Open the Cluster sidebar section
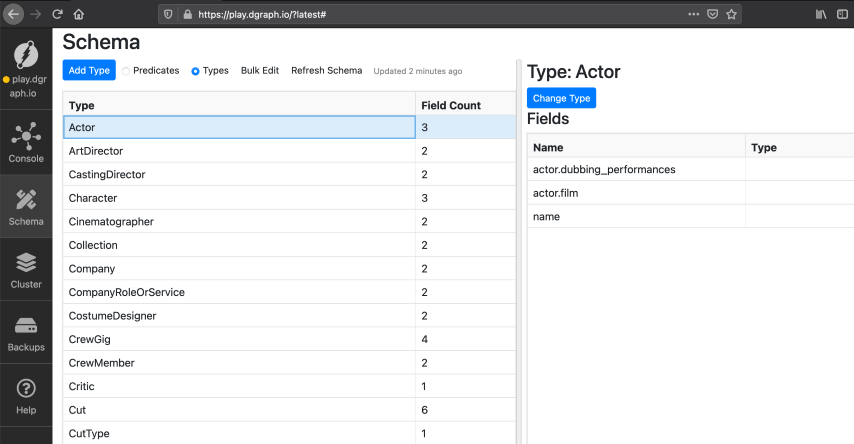The height and width of the screenshot is (444, 854). pyautogui.click(x=26, y=268)
